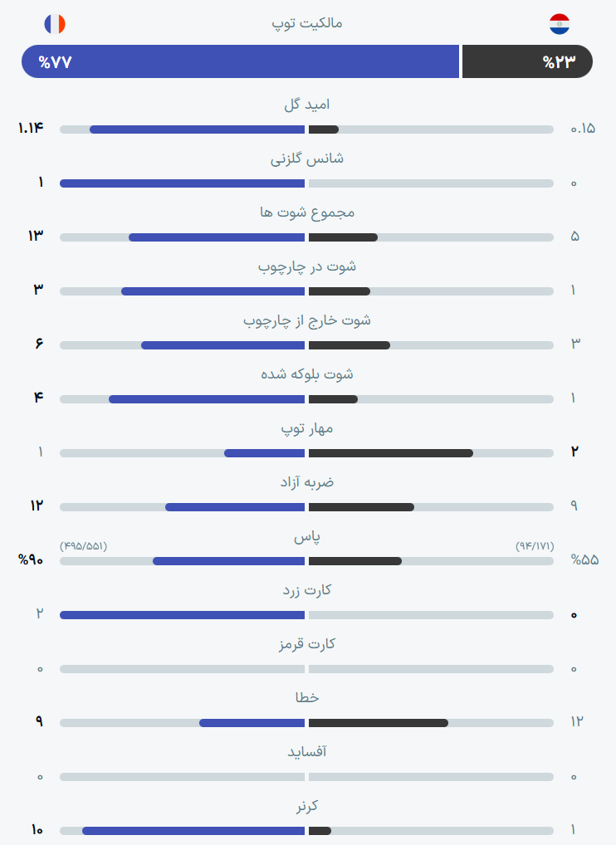This screenshot has height=845, width=616.
Task: Click the 1.14 expected goals value
Action: point(31,129)
